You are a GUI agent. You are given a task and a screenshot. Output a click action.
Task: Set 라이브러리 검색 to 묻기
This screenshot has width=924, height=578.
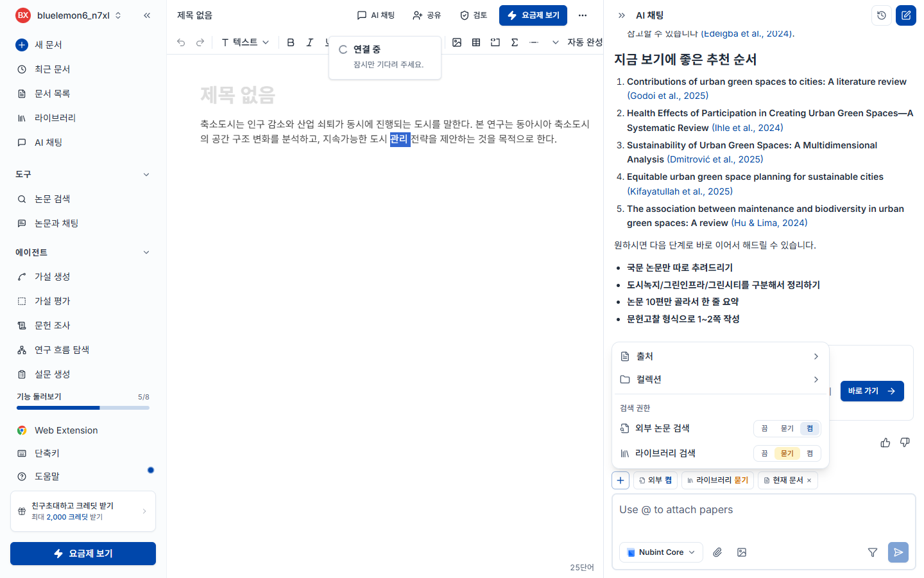(787, 453)
